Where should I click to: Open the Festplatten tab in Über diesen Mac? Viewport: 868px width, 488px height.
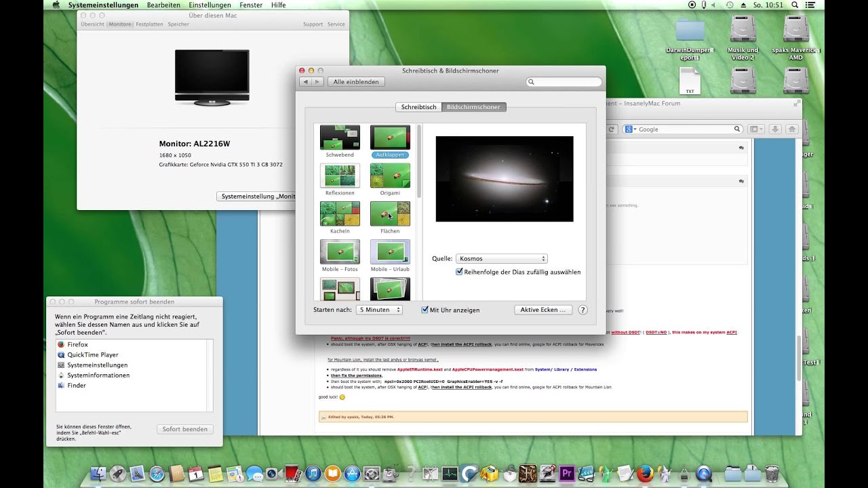(149, 24)
